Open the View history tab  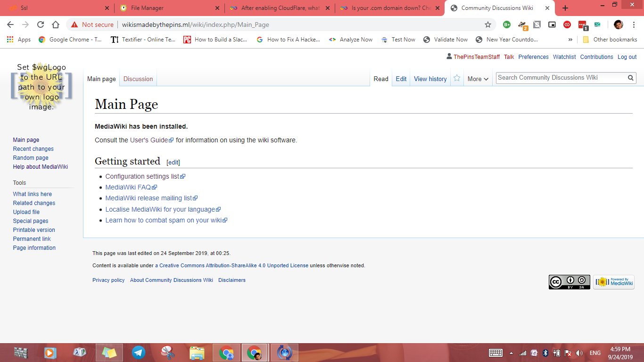(x=430, y=79)
